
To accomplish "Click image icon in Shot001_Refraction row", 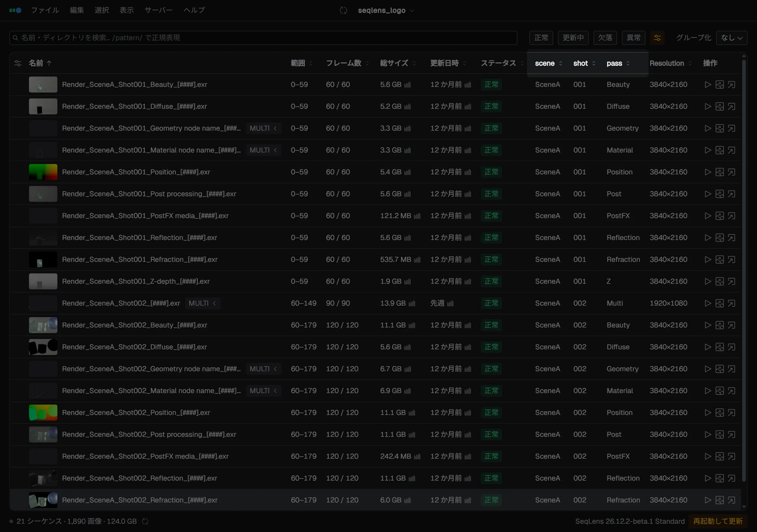I will tap(719, 259).
